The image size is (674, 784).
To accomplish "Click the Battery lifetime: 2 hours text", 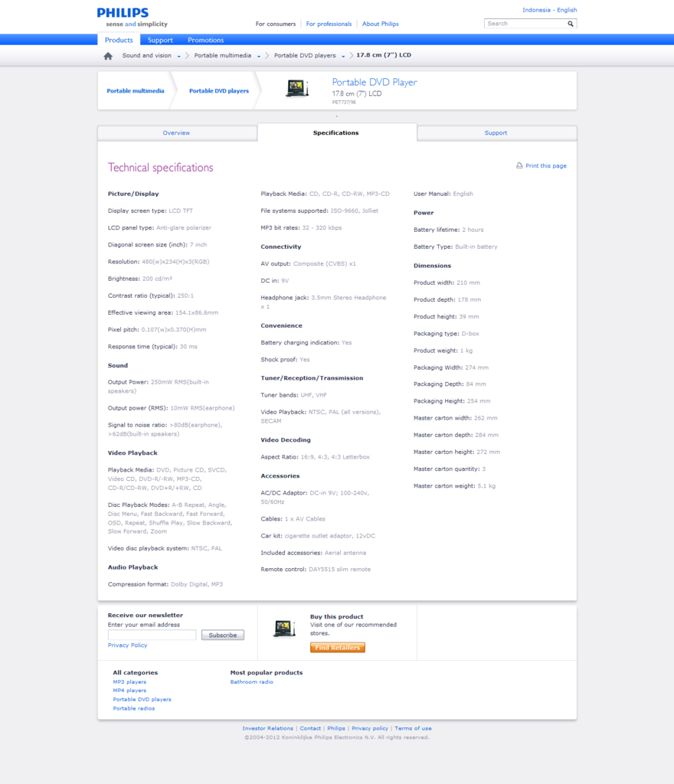I will [449, 230].
